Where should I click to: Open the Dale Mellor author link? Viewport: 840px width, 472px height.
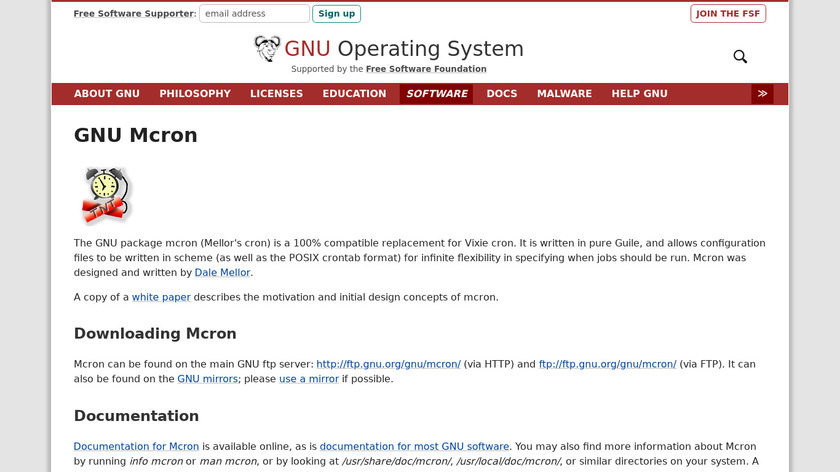[x=223, y=272]
